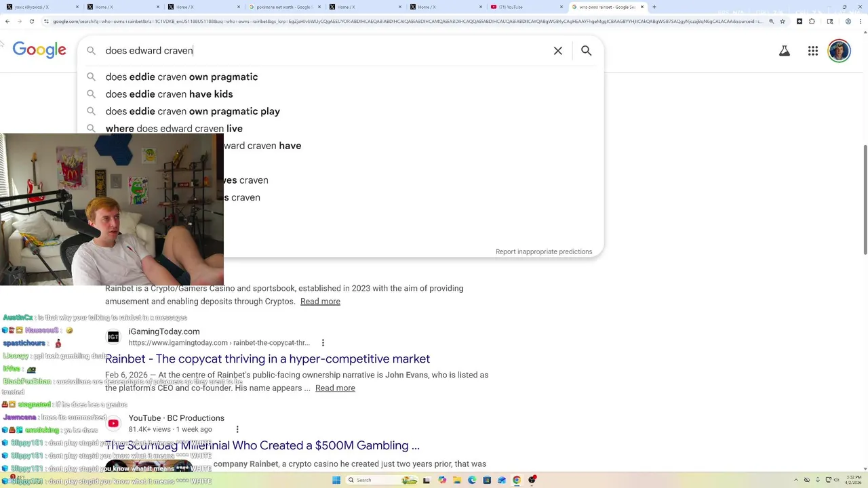
Task: Open YouTube BC Productions result options dots
Action: 237,430
